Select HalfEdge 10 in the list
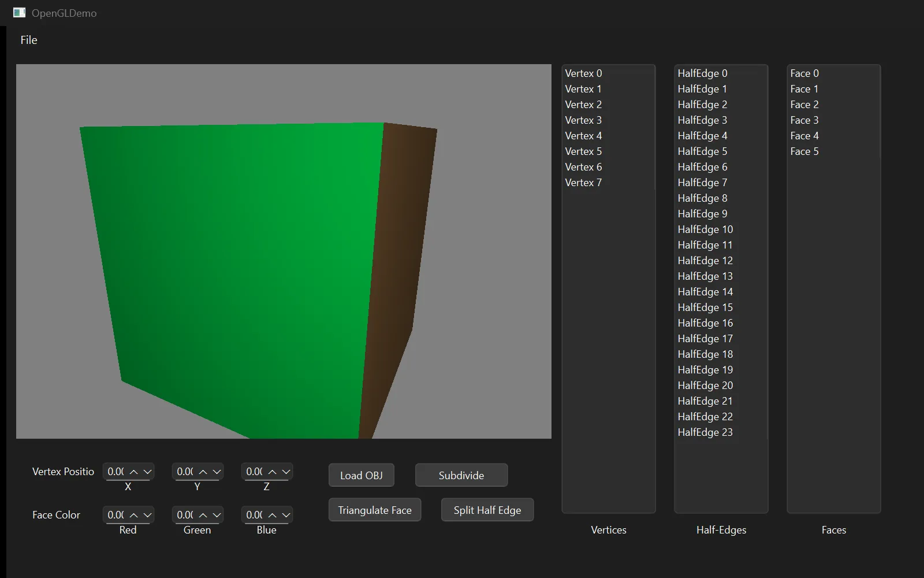924x578 pixels. pyautogui.click(x=721, y=229)
